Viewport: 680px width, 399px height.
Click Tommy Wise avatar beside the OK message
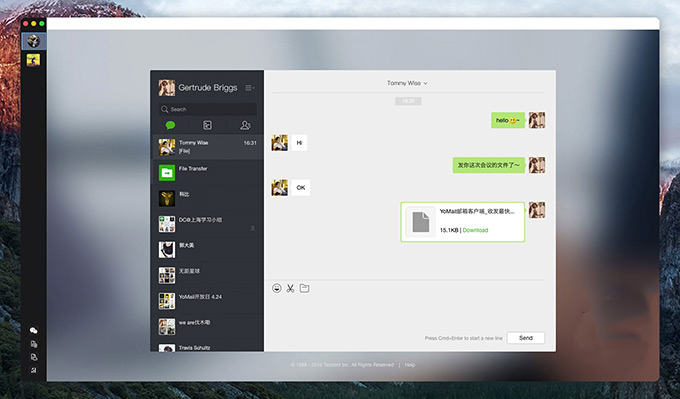(280, 188)
